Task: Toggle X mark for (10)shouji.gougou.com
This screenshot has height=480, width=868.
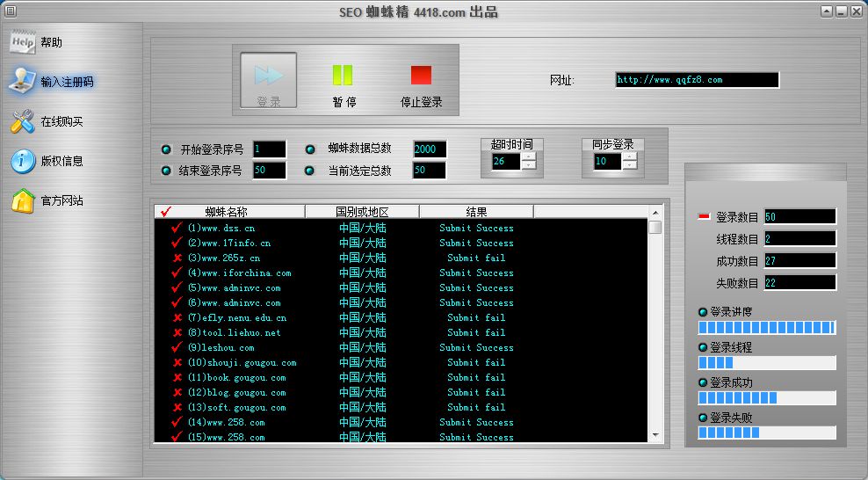Action: point(177,362)
